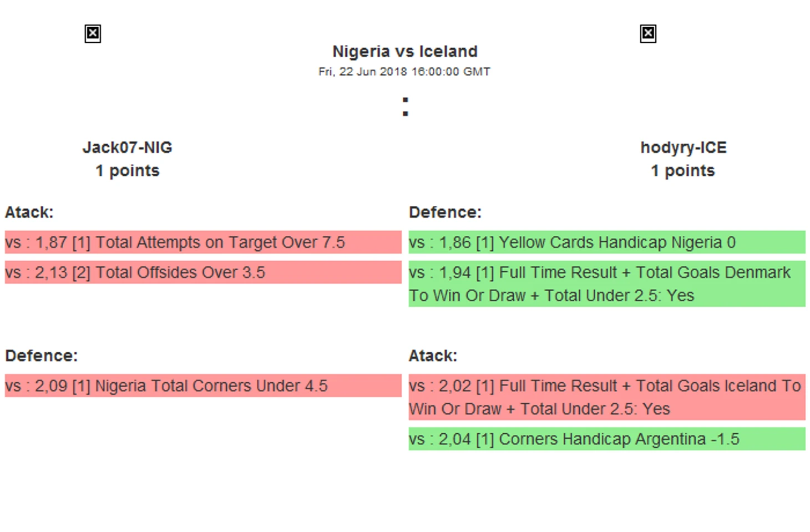Select the Total Attempts on Target Over 7.5 bet

pos(203,242)
